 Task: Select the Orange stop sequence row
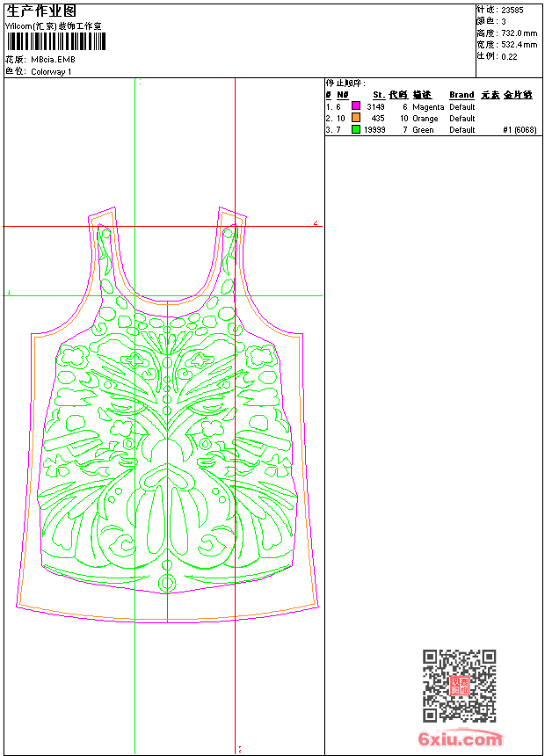click(x=432, y=118)
